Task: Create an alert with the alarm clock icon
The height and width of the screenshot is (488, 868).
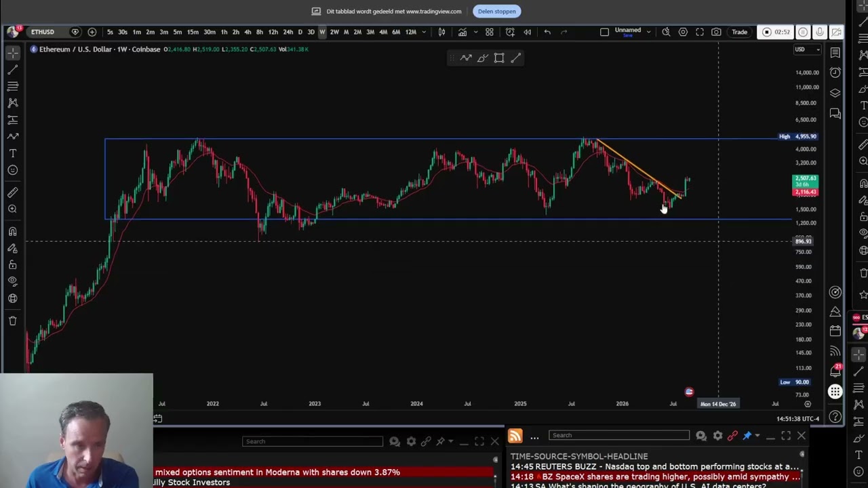Action: (x=510, y=32)
